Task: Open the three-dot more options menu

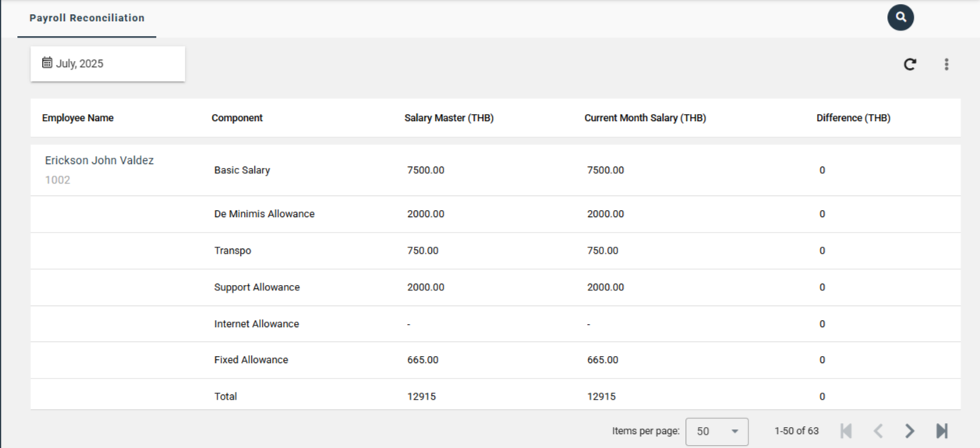Action: [946, 64]
